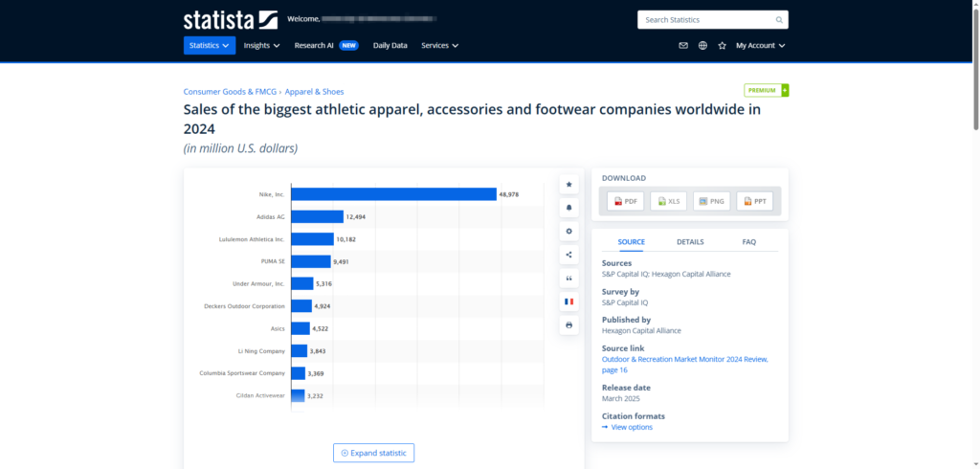
Task: Click the print statistic icon
Action: (569, 325)
